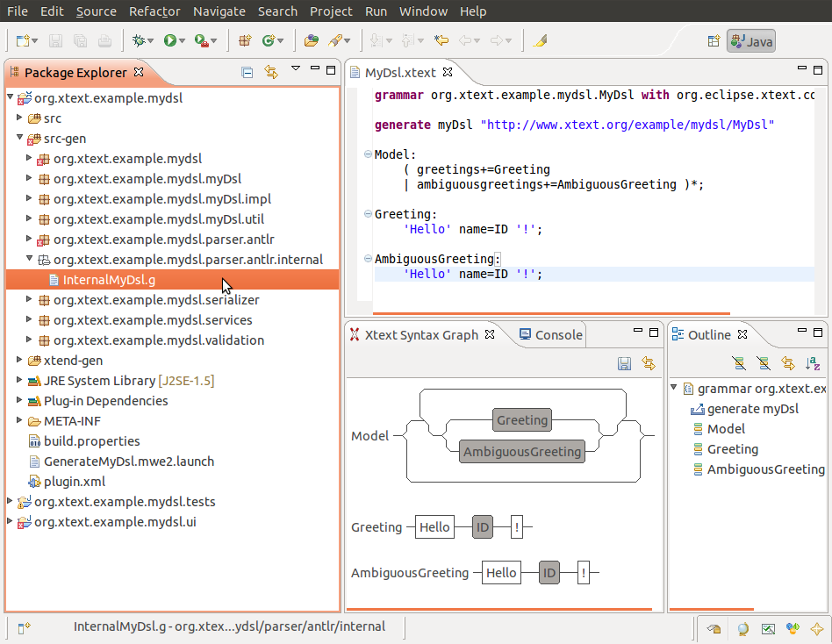Screen dimensions: 832x644
Task: Select plugin.xml in Package Explorer
Action: (x=67, y=482)
